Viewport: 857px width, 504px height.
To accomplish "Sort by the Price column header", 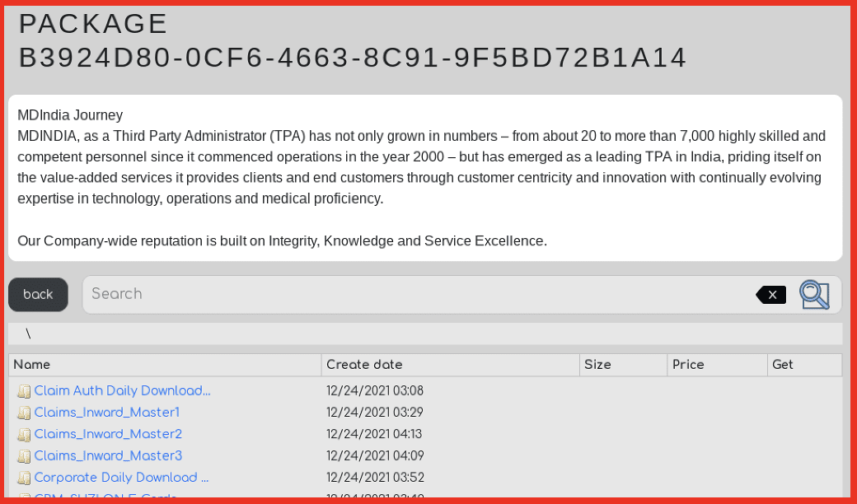I will 717,365.
